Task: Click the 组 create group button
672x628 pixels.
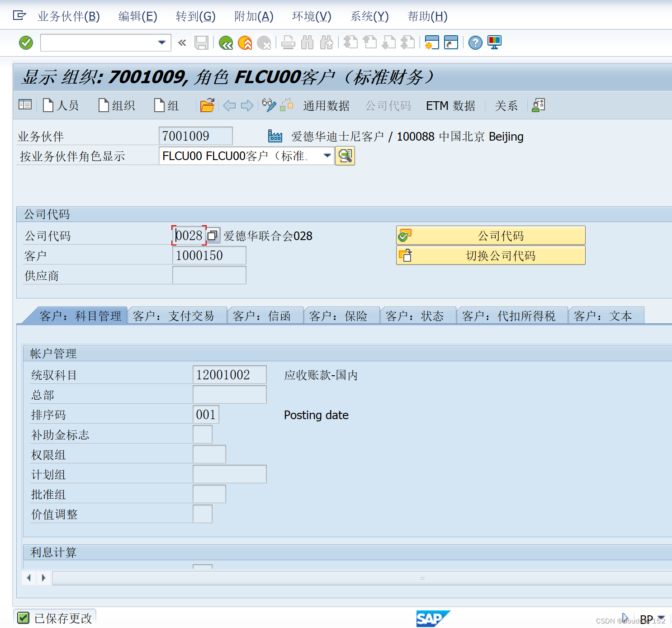Action: tap(166, 105)
